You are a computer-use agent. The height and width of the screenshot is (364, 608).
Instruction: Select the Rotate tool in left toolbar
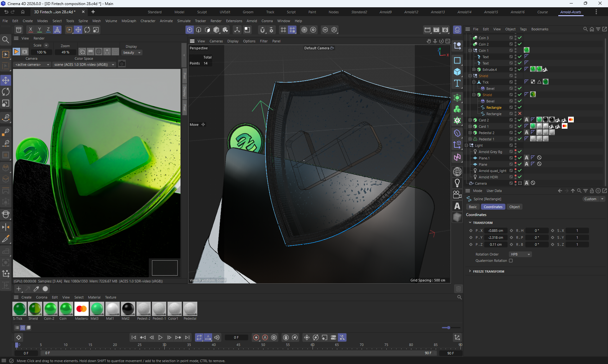point(6,92)
